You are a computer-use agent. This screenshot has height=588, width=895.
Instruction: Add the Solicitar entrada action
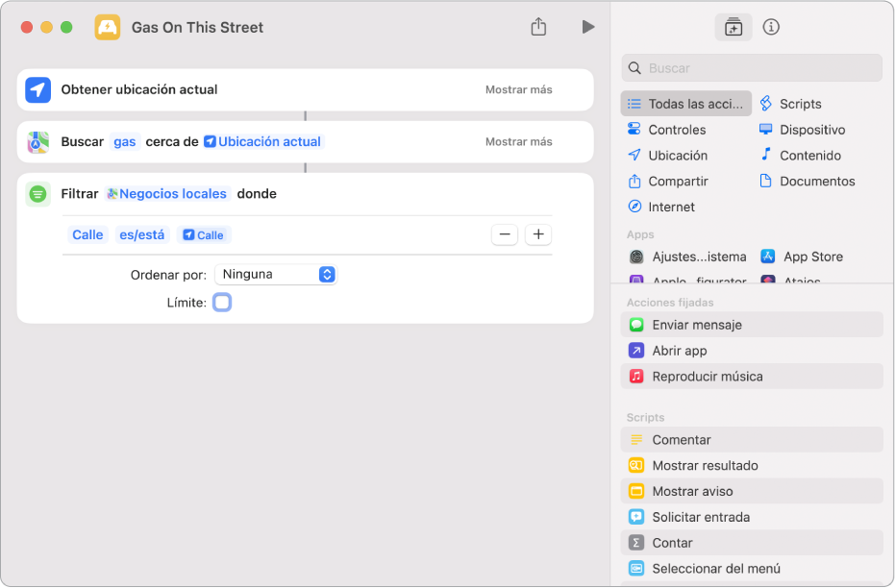(752, 517)
